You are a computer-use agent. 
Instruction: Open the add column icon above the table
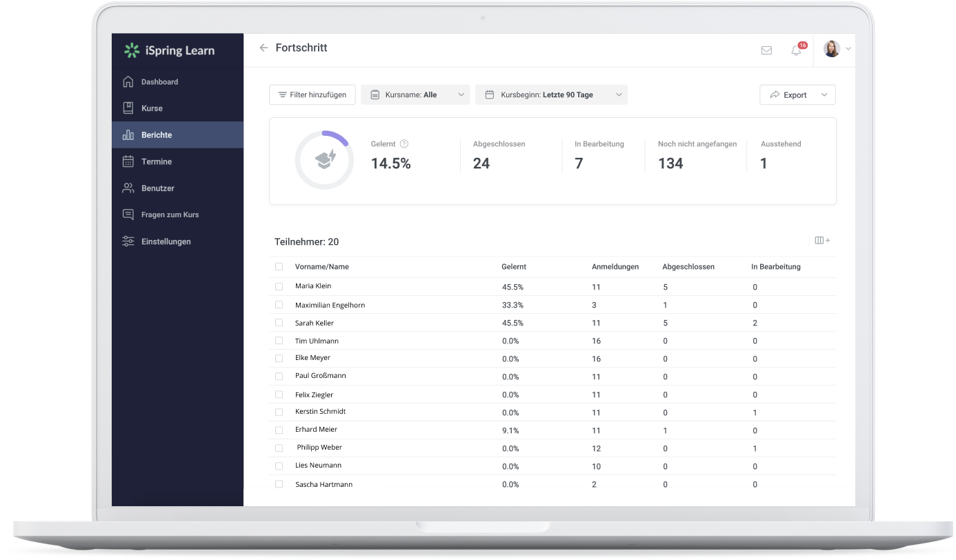pyautogui.click(x=822, y=240)
